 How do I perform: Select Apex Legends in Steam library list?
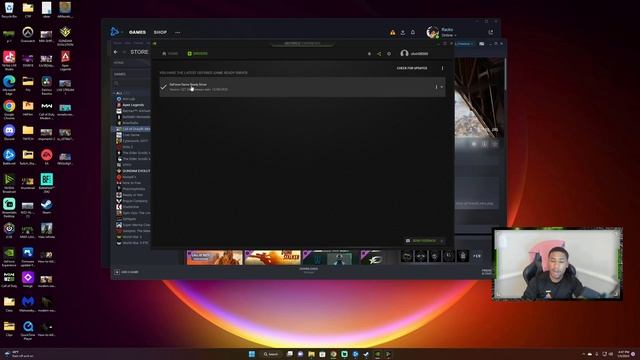click(133, 105)
